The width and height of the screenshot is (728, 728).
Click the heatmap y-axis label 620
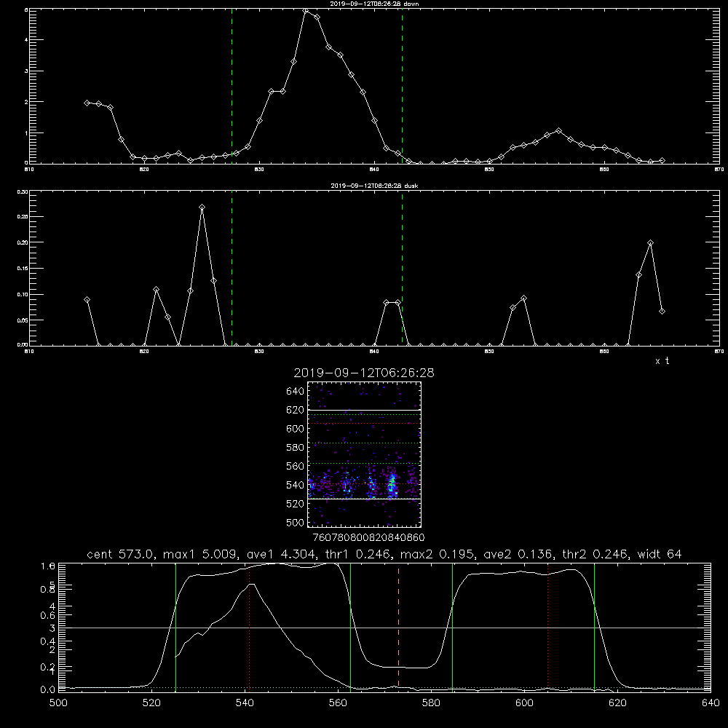[296, 410]
